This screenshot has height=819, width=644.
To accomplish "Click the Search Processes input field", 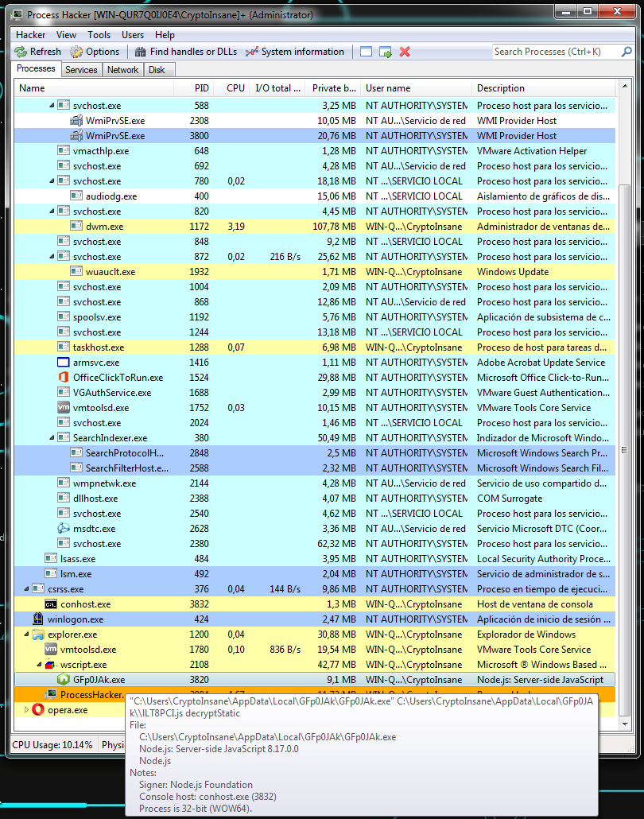I will 556,52.
